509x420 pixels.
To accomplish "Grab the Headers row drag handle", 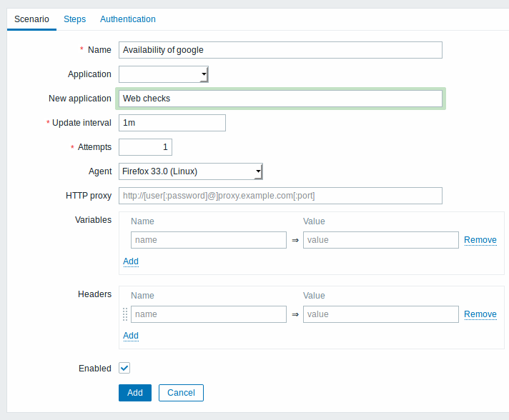I will pos(125,314).
